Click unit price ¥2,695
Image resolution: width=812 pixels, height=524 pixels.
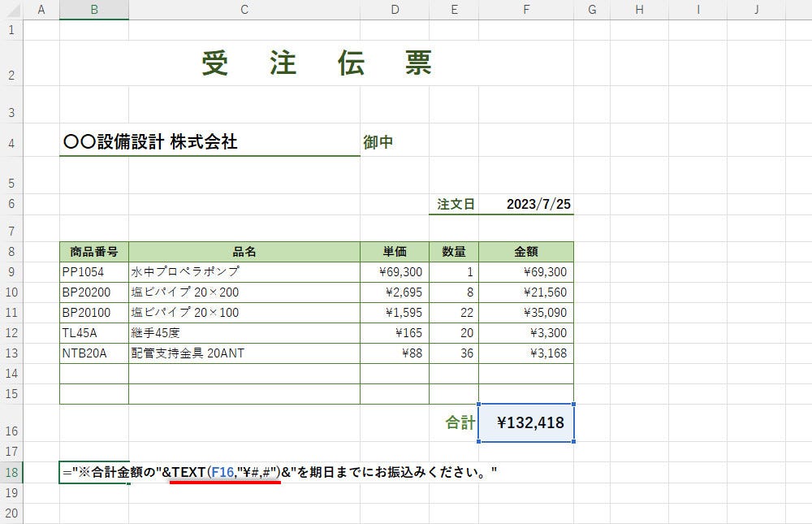tap(395, 292)
